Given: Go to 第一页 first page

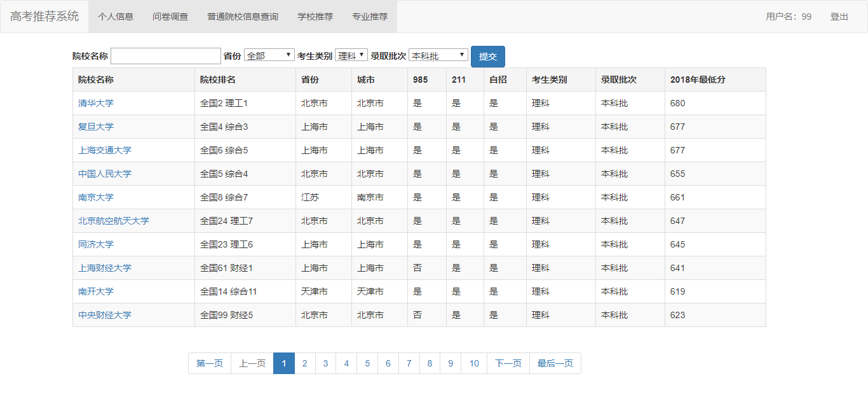Looking at the screenshot, I should click(x=210, y=363).
